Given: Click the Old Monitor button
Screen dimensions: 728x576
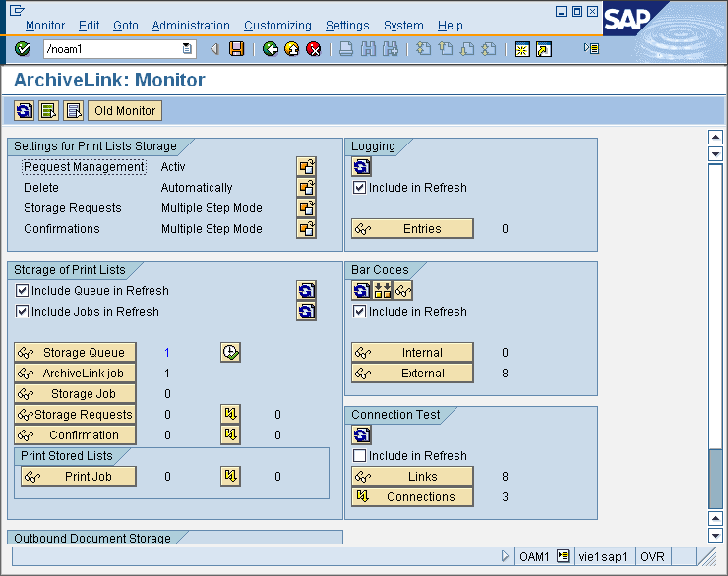Looking at the screenshot, I should point(124,111).
